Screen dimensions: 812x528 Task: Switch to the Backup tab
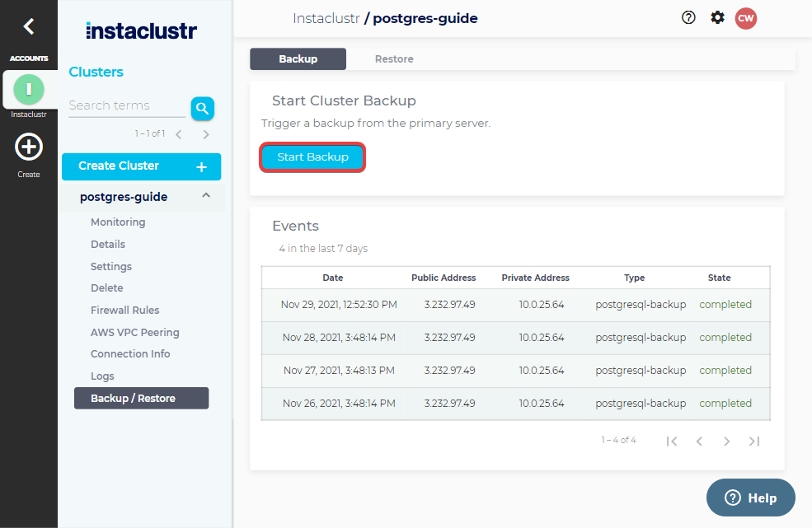[298, 59]
